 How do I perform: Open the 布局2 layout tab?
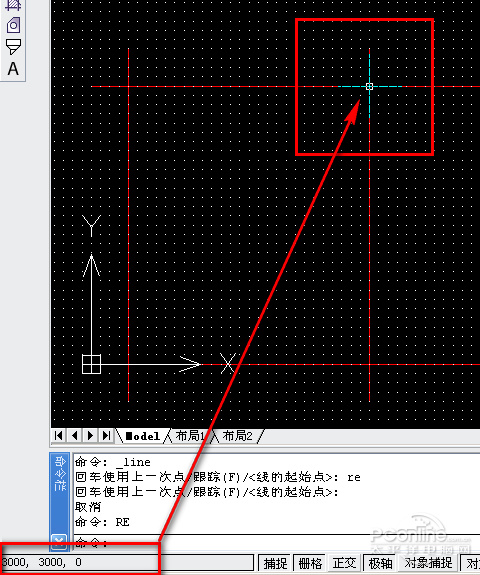237,436
